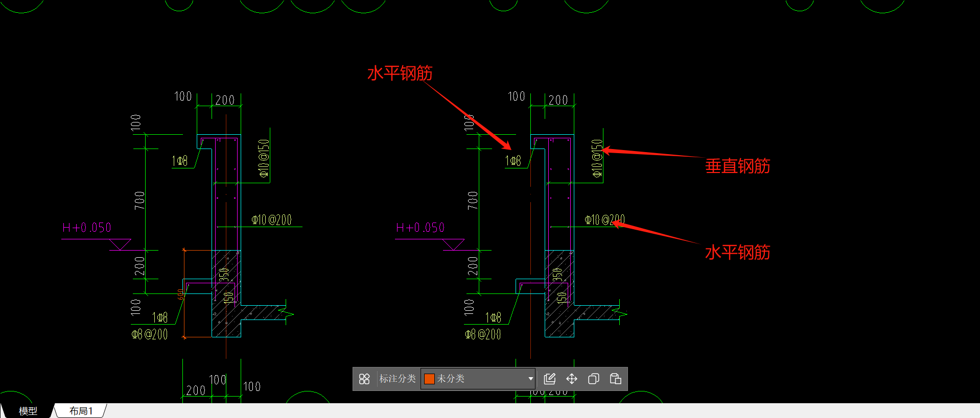Select the move annotation arrows icon
This screenshot has width=980, height=418.
point(572,379)
